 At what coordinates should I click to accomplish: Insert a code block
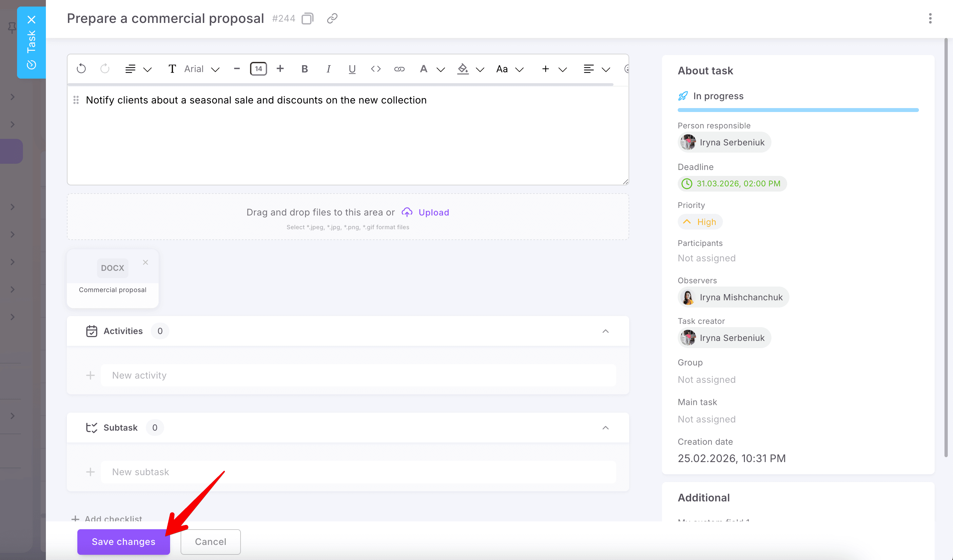(376, 69)
